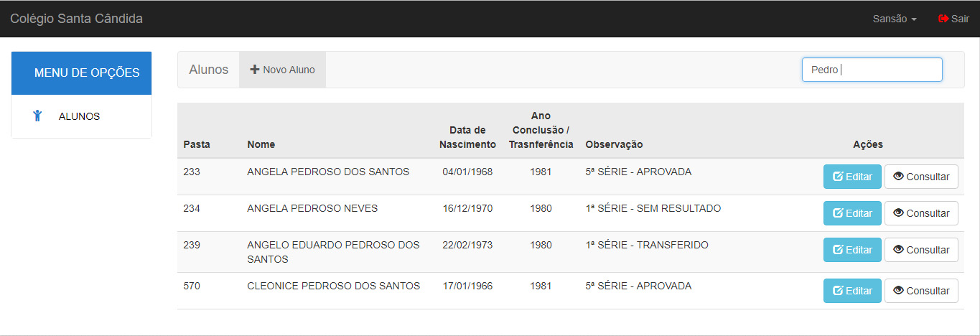Click the edit pencil icon for folder 233
The height and width of the screenshot is (336, 980).
click(x=838, y=177)
